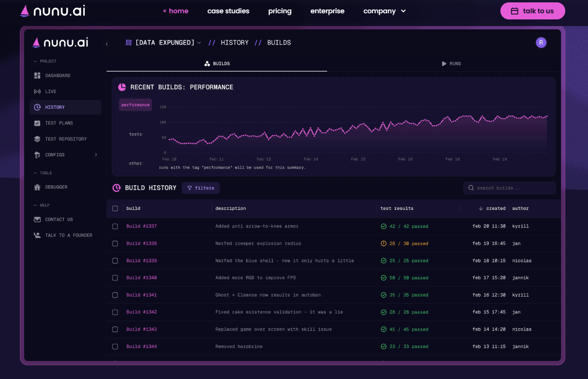588x379 pixels.
Task: Click the Test Repository stack icon
Action: click(x=37, y=139)
